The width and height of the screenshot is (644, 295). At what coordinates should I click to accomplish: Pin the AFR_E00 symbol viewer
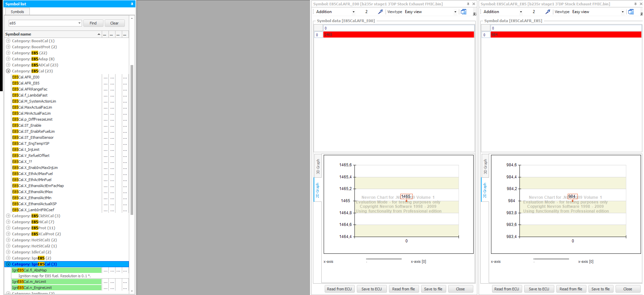tap(468, 4)
